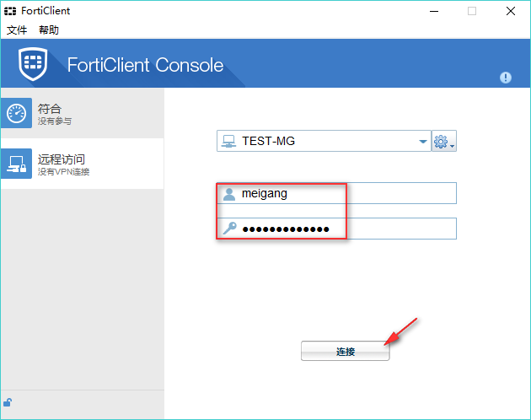The image size is (531, 420).
Task: Click the 没有参与 status text
Action: [x=55, y=121]
